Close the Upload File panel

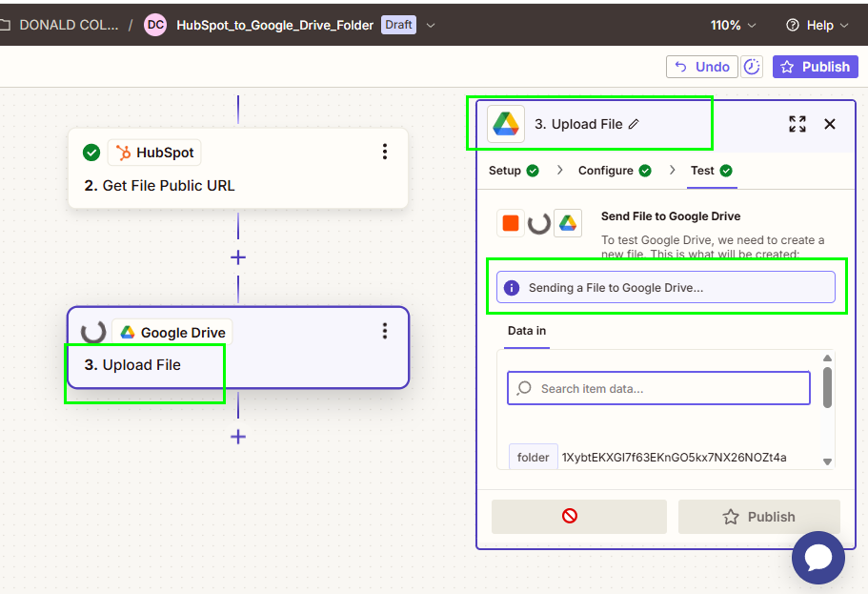tap(829, 124)
